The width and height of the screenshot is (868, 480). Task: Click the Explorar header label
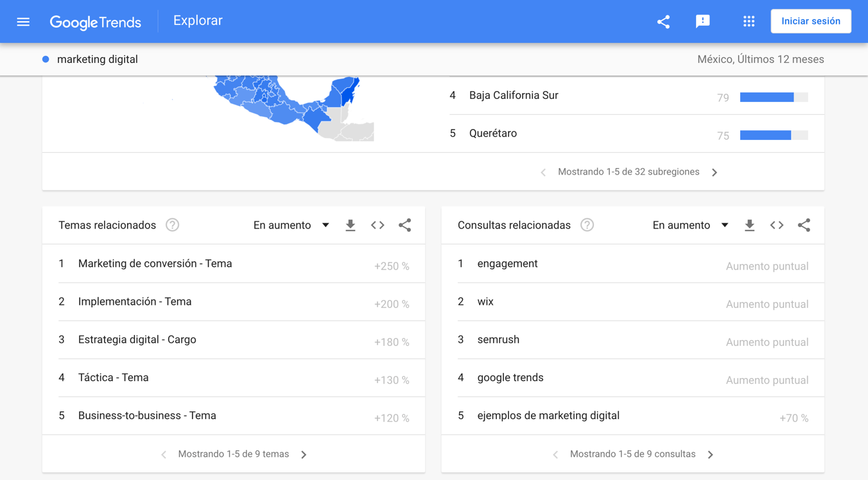198,21
